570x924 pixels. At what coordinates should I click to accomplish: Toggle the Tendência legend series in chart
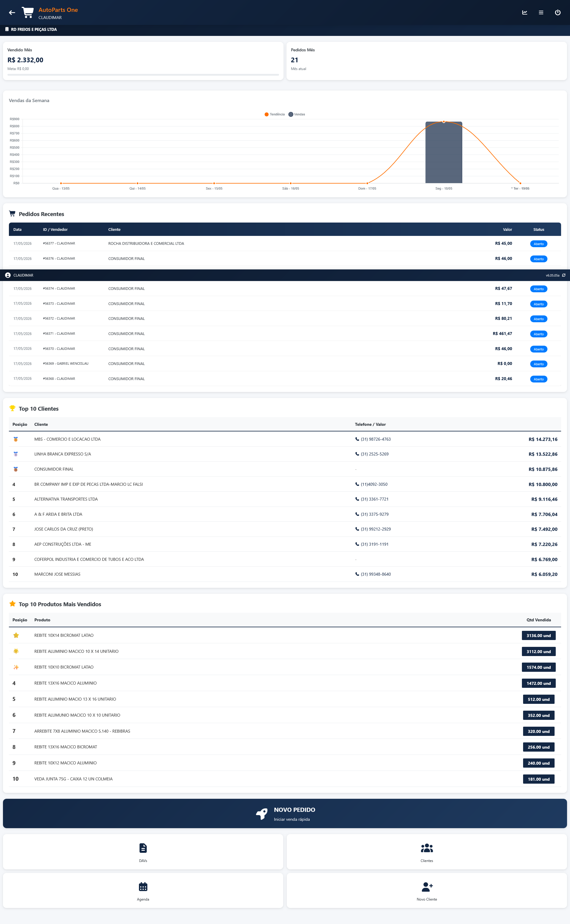274,114
